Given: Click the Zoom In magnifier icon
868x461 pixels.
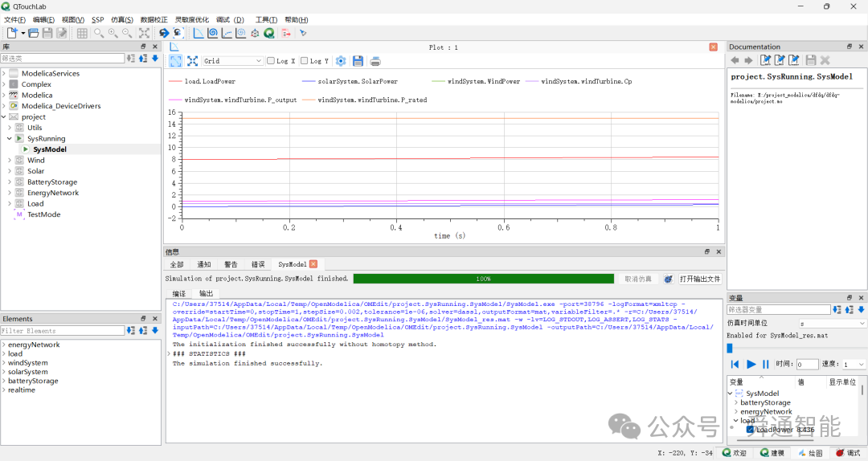Looking at the screenshot, I should click(x=113, y=33).
